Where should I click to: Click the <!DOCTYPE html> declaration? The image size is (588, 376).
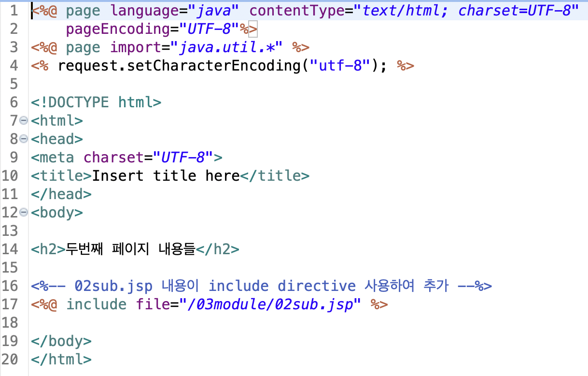[97, 102]
